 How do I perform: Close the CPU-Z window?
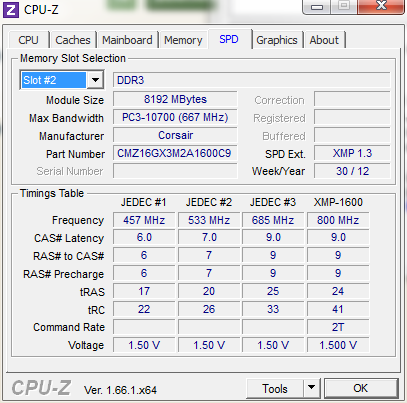coord(381,7)
